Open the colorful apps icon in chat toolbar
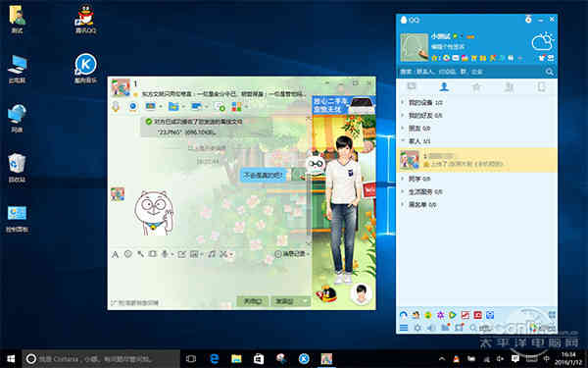 click(236, 107)
